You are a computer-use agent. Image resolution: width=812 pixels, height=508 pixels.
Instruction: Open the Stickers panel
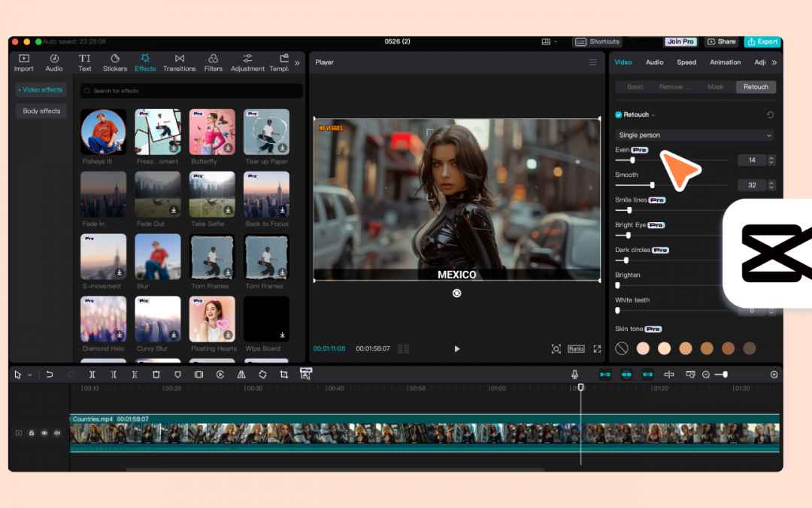(x=115, y=62)
